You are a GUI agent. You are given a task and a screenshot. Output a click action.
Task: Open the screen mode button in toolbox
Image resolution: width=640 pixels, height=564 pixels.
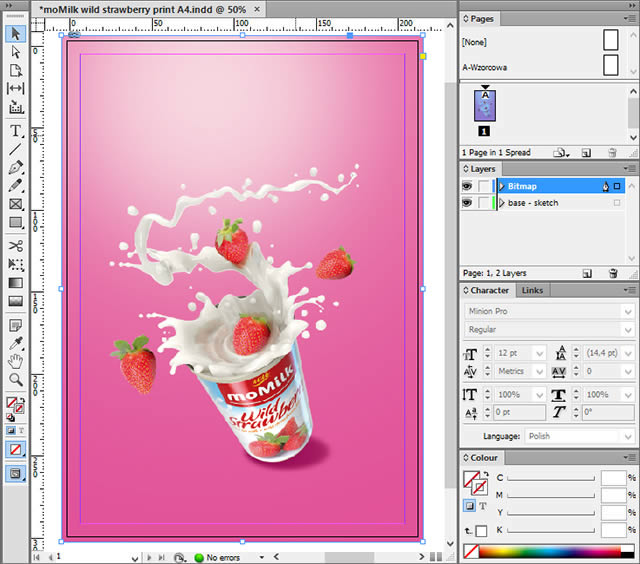click(16, 473)
